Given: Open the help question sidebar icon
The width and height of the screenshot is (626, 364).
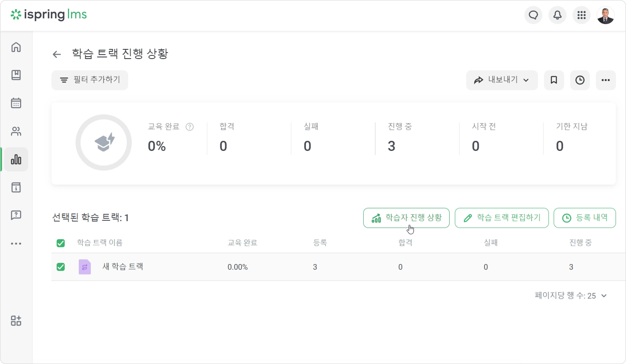Looking at the screenshot, I should click(16, 215).
